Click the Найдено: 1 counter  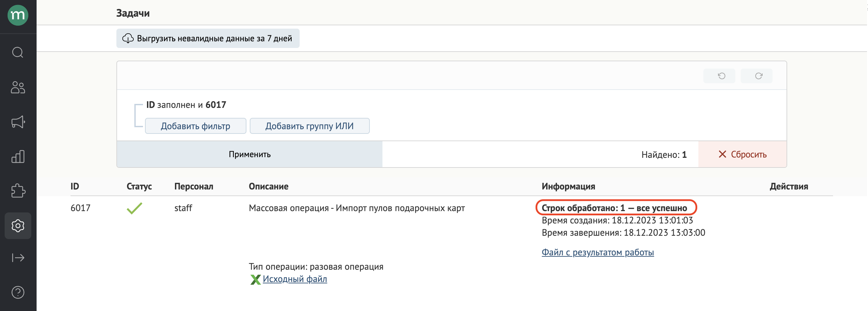point(664,155)
